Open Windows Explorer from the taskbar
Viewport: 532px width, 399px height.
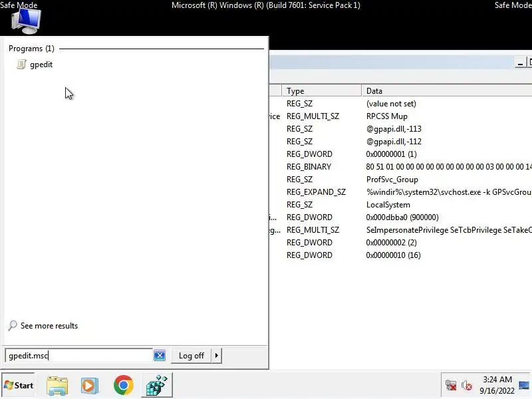pos(57,386)
